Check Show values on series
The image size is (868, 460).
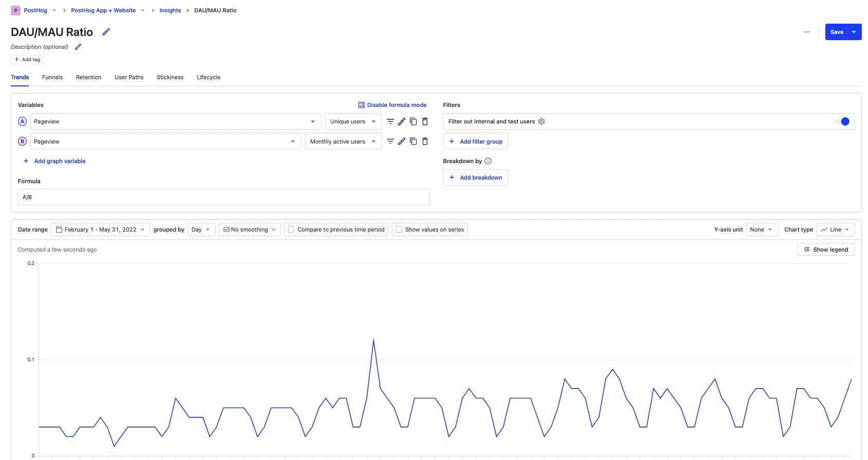(399, 229)
